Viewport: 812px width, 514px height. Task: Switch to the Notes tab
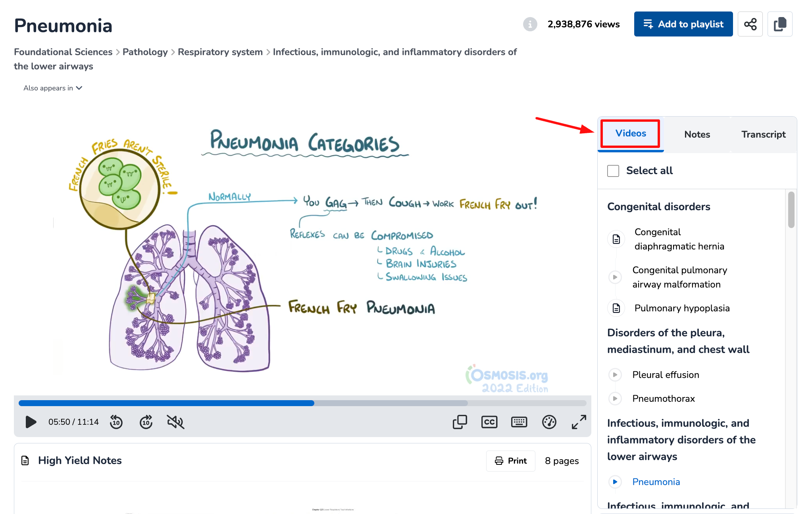(x=697, y=134)
